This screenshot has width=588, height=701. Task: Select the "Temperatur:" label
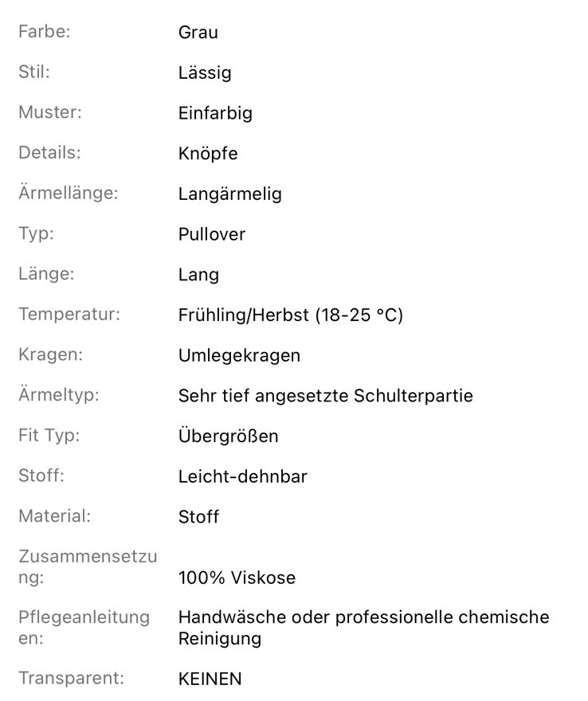click(69, 315)
